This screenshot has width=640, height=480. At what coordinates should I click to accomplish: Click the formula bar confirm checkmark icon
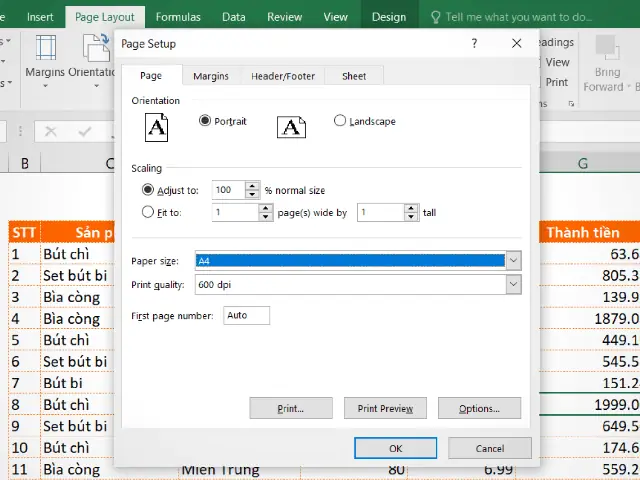(x=84, y=131)
